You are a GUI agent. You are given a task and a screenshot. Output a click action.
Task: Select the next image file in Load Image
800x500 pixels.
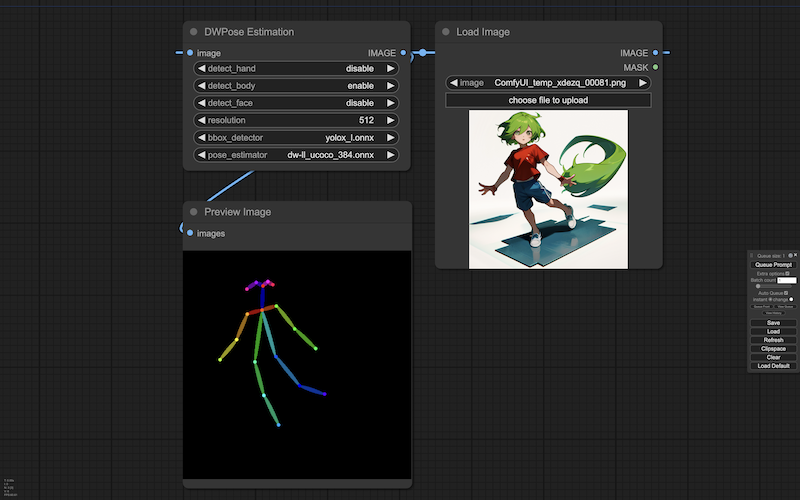(x=643, y=83)
